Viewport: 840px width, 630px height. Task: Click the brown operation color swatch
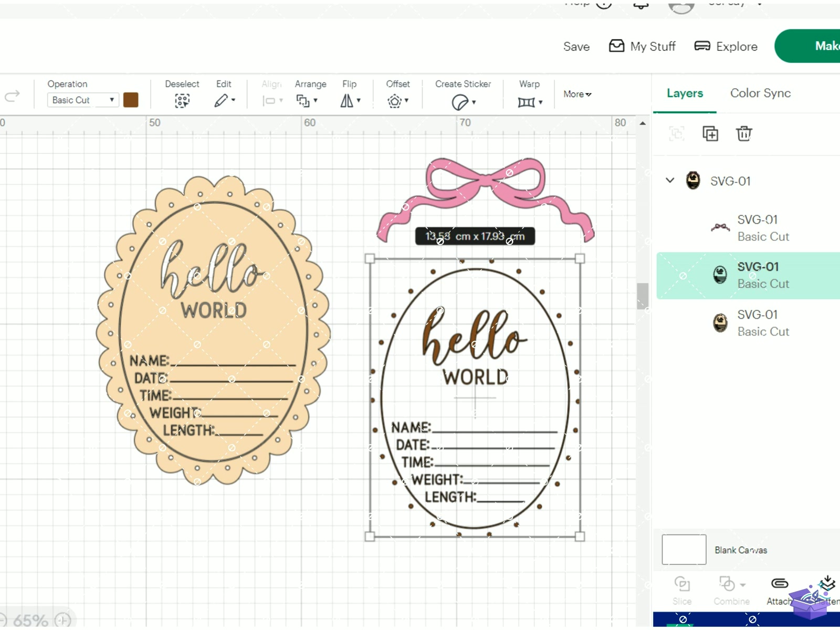coord(131,100)
